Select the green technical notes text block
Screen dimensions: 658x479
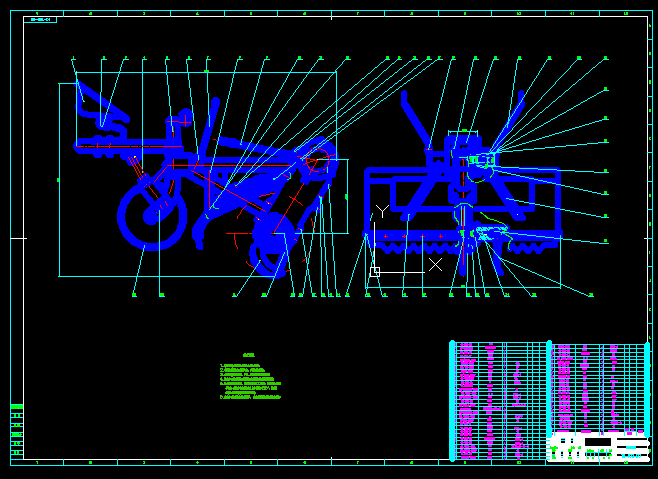(250, 377)
